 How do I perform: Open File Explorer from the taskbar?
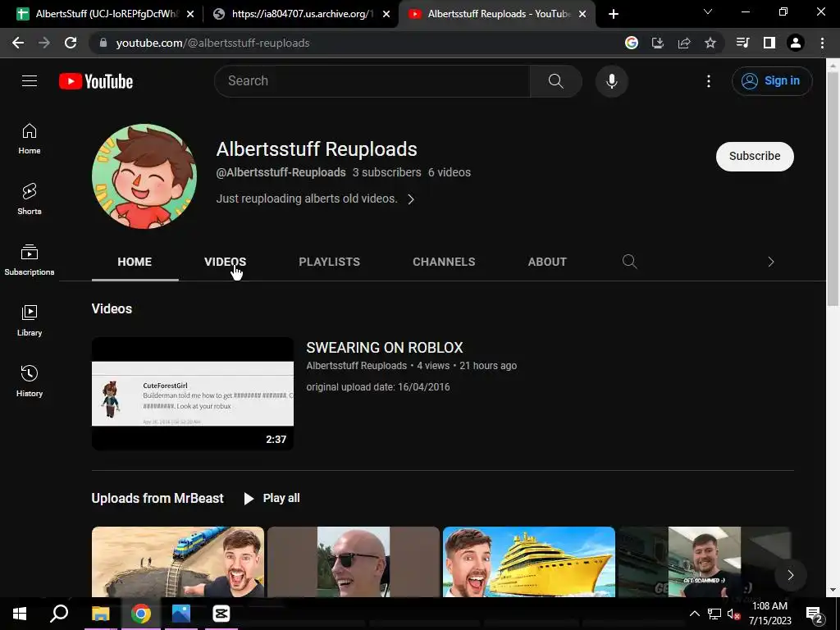click(101, 614)
